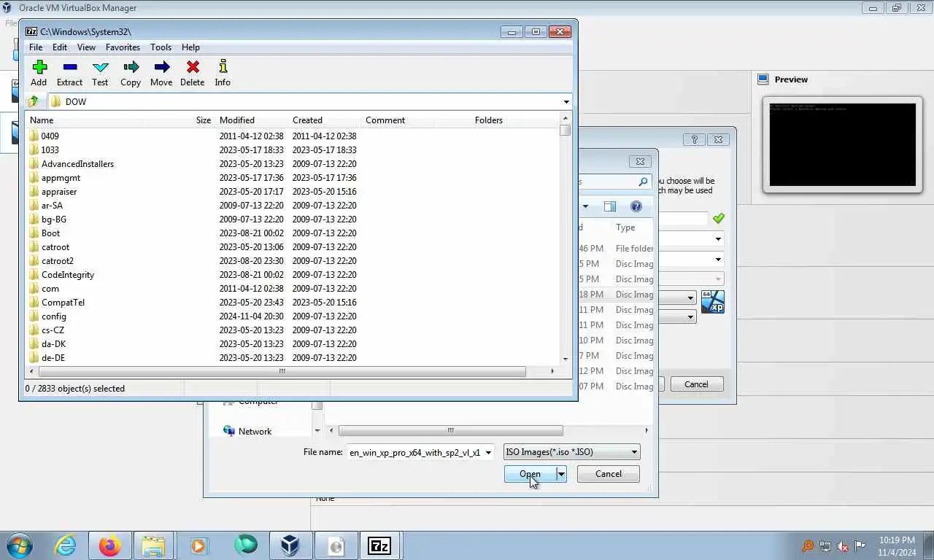
Task: Click the network icon in system tray
Action: (x=825, y=546)
